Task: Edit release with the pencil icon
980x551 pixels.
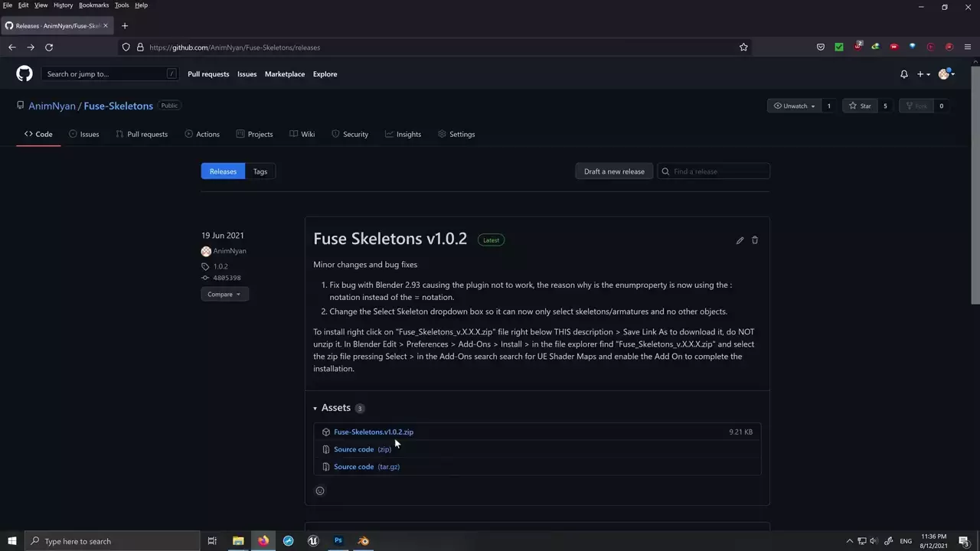Action: (740, 240)
